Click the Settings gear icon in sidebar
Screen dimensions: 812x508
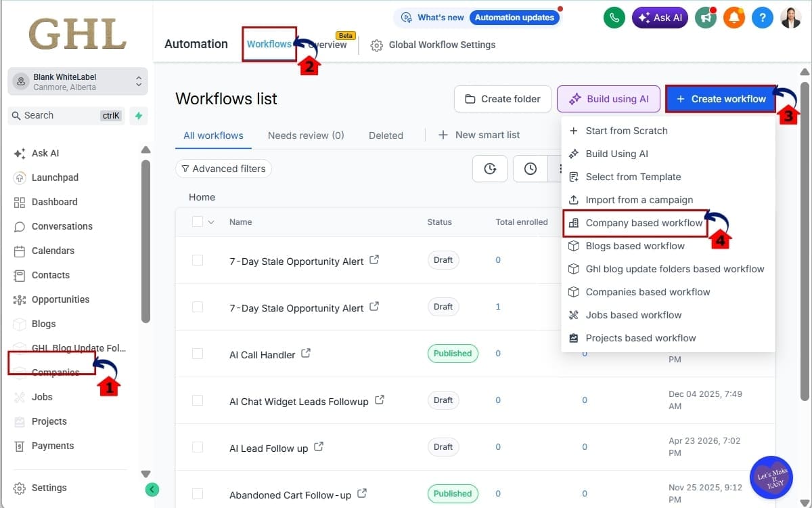[20, 488]
